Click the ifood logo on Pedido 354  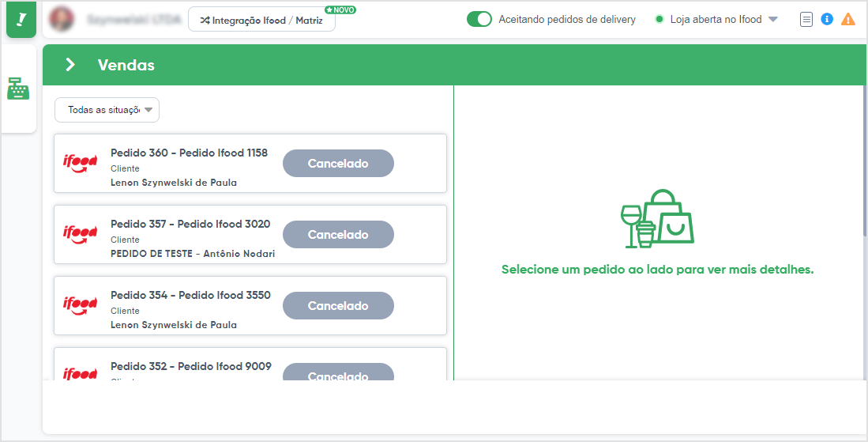pyautogui.click(x=81, y=306)
